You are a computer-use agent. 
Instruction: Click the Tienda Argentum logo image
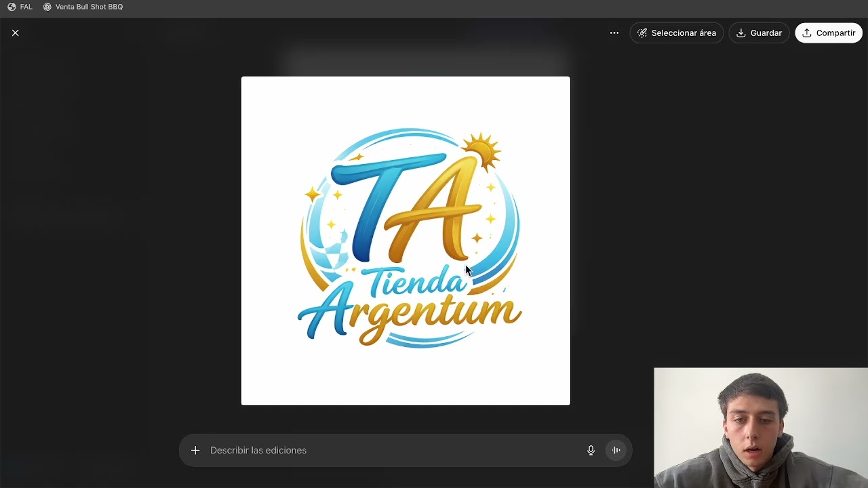pos(406,241)
